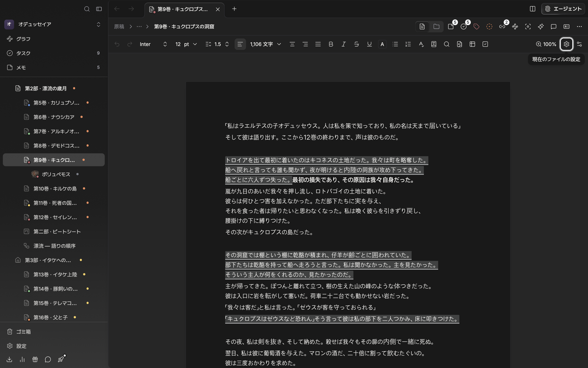Insert an image with the image file icon

459,44
